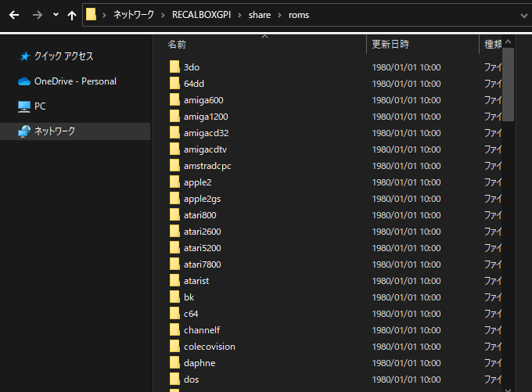Click the amigacdtv folder icon
This screenshot has height=392, width=532.
(174, 149)
